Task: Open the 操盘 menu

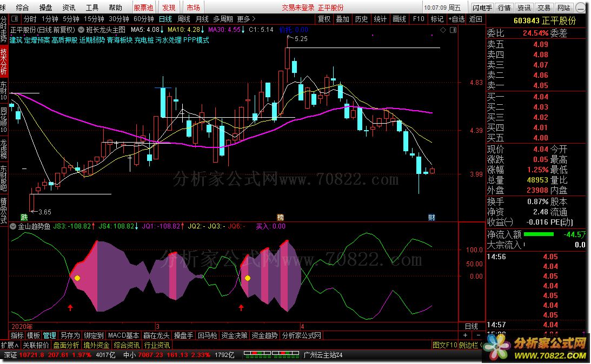Action: tap(45, 8)
